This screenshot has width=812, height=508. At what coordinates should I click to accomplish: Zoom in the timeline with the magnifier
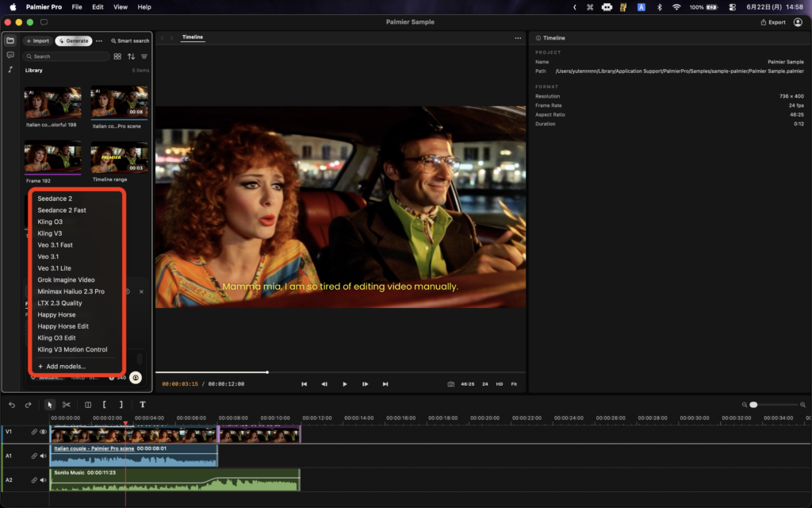point(802,405)
